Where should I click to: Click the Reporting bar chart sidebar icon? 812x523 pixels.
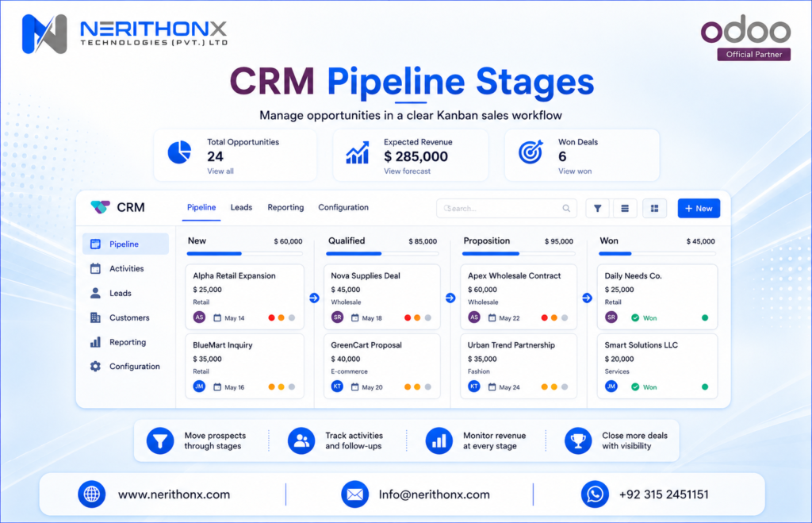click(95, 342)
